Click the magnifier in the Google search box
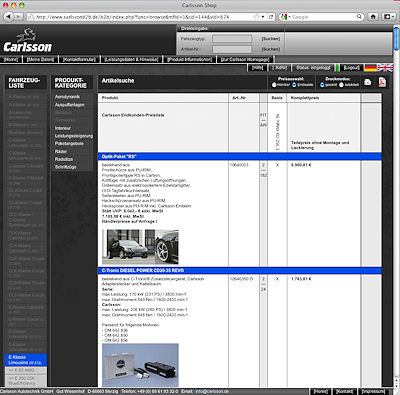The height and width of the screenshot is (395, 400). pyautogui.click(x=359, y=16)
